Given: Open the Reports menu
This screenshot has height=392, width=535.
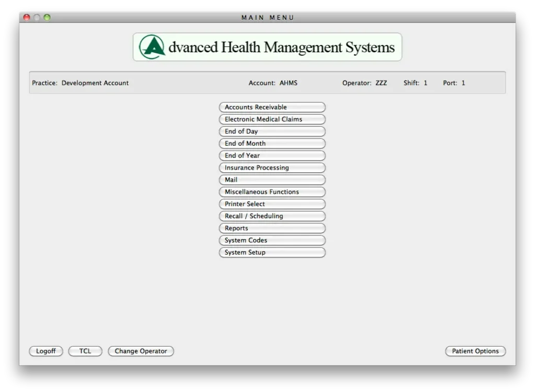Looking at the screenshot, I should pos(272,228).
